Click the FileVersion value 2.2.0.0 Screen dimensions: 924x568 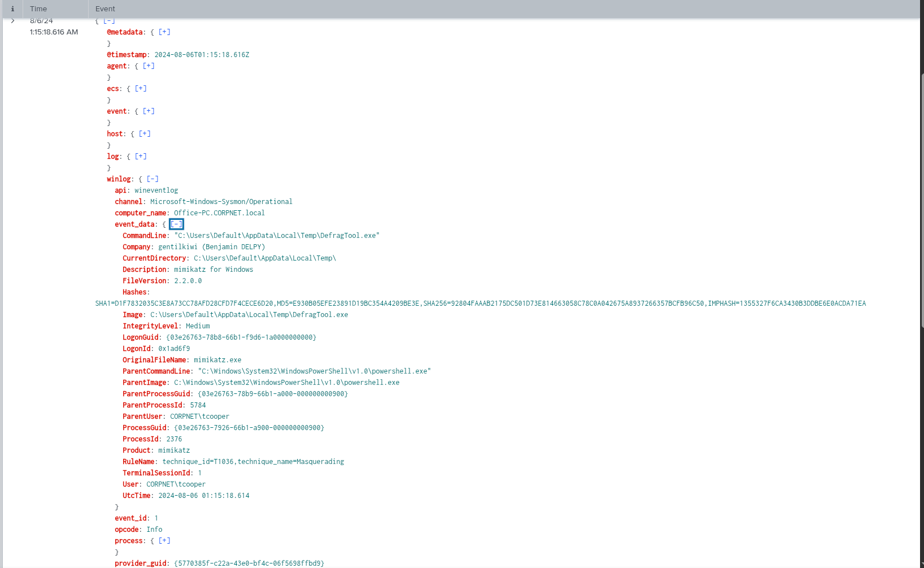(x=188, y=281)
